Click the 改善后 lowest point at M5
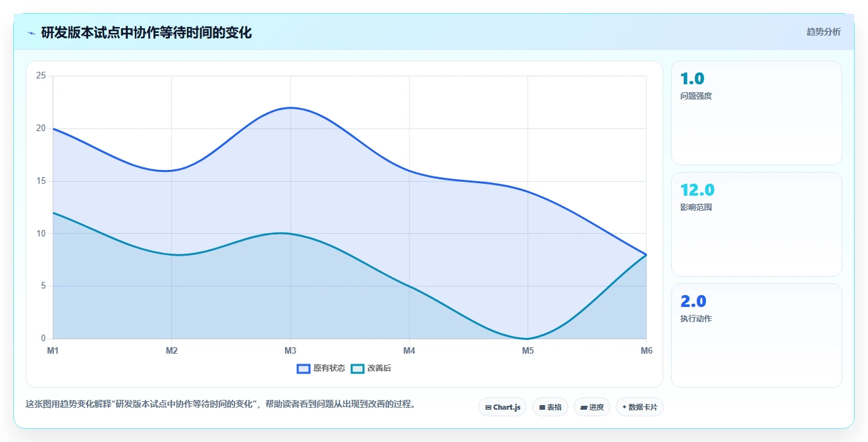868x442 pixels. tap(528, 339)
